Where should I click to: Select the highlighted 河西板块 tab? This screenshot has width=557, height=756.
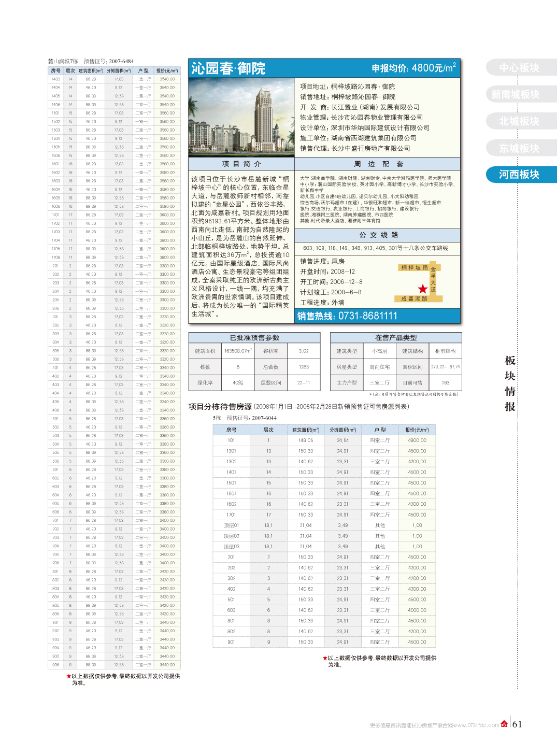(519, 175)
